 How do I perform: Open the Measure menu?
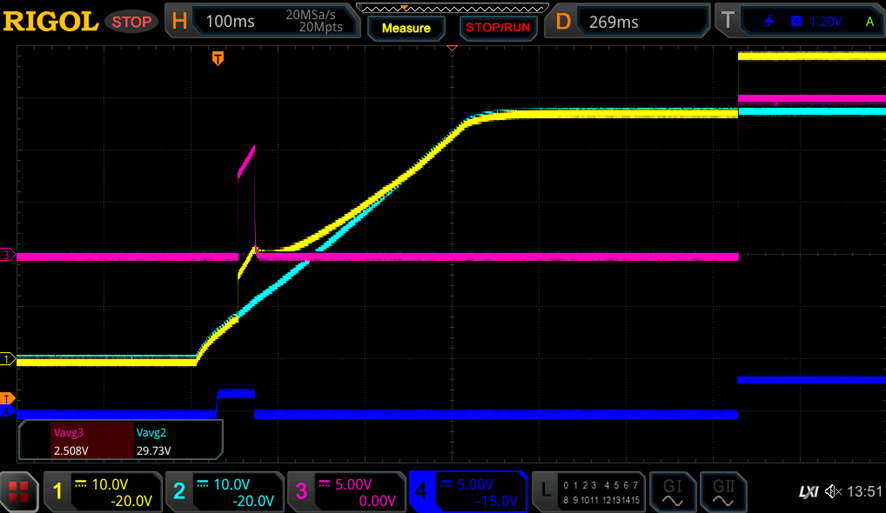point(406,28)
